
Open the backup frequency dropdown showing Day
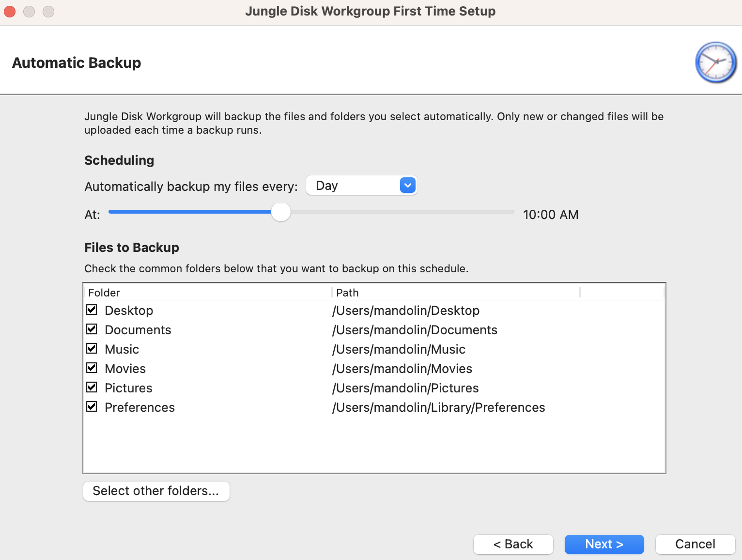tap(361, 186)
